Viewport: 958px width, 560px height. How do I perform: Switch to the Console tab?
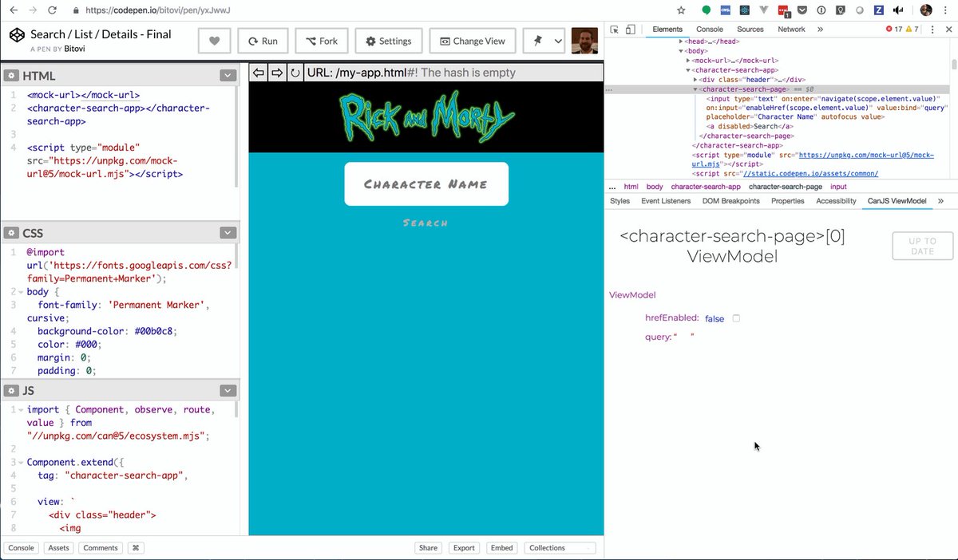click(x=710, y=30)
